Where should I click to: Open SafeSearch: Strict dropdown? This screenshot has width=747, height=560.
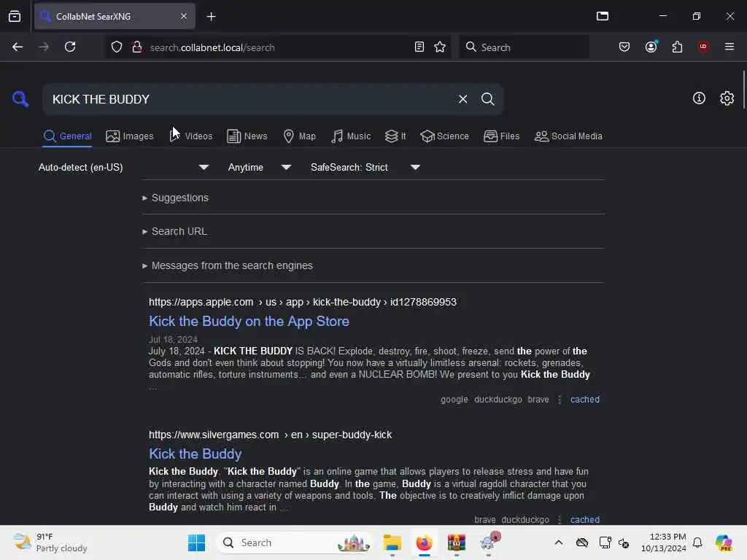[365, 167]
